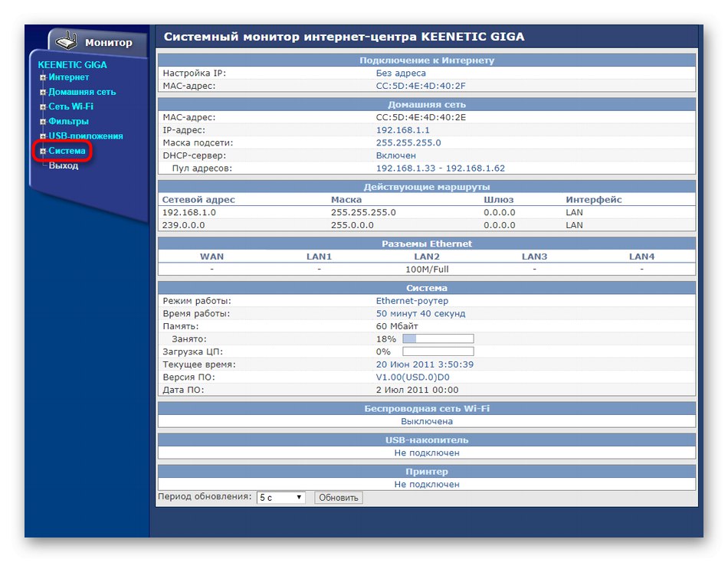
Task: Click the LAN4 column header
Action: (641, 256)
